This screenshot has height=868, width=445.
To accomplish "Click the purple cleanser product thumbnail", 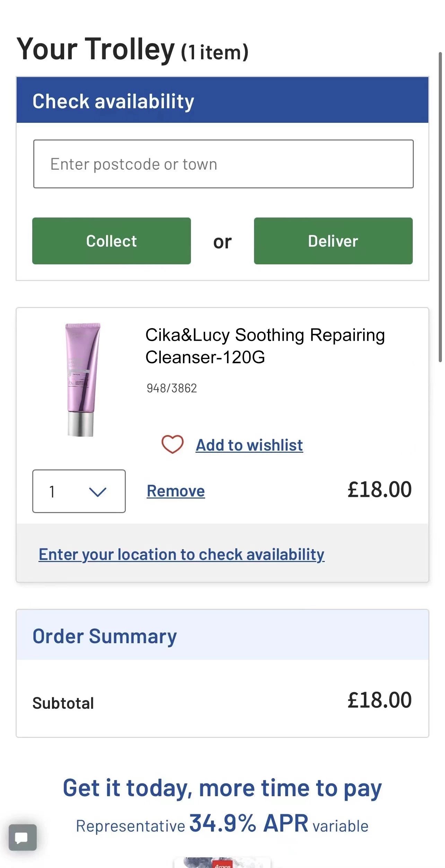I will pyautogui.click(x=82, y=379).
